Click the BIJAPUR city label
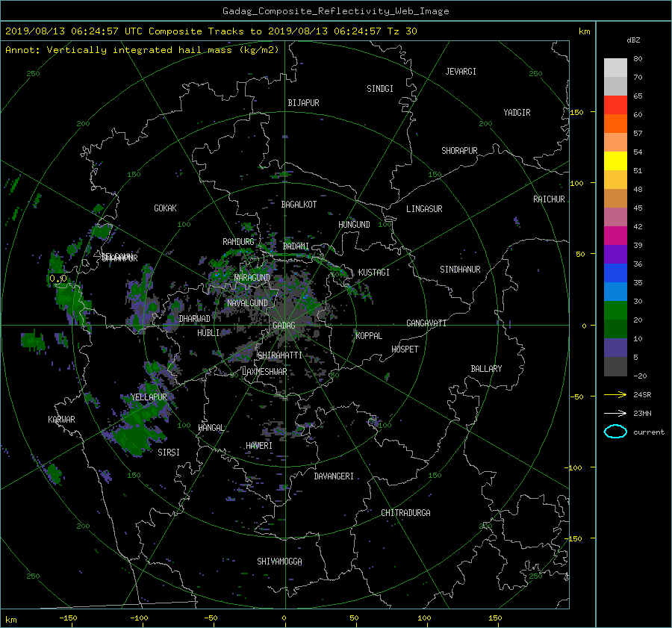The height and width of the screenshot is (628, 672). (303, 103)
